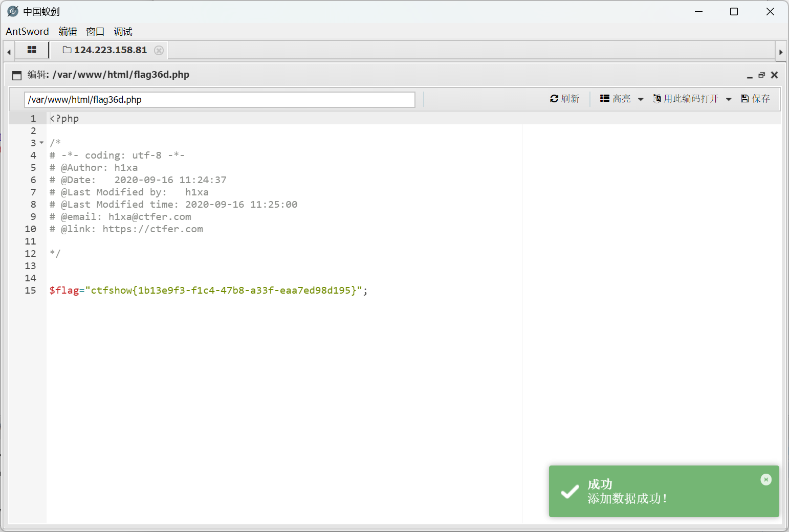789x532 pixels.
Task: Focus the file path input field
Action: pos(220,100)
